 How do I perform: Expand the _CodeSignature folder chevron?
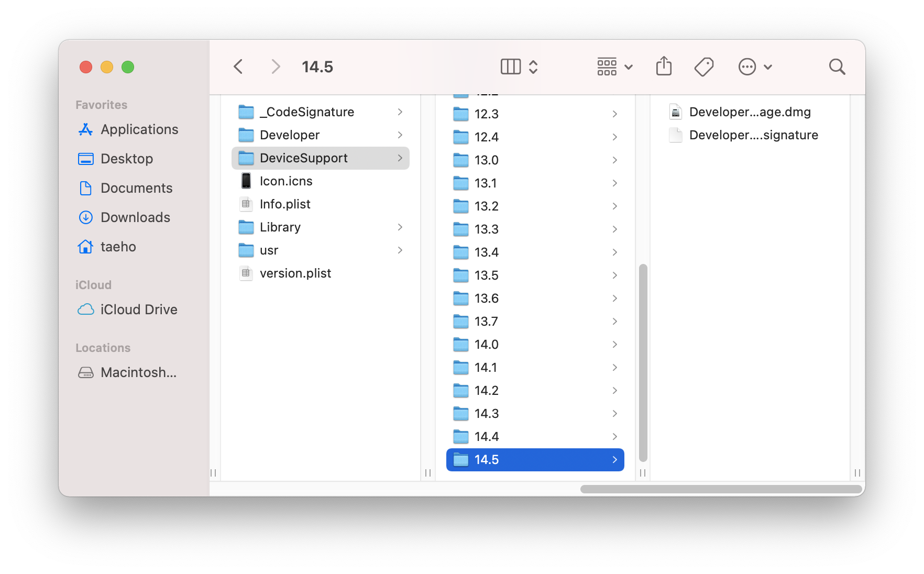[400, 112]
